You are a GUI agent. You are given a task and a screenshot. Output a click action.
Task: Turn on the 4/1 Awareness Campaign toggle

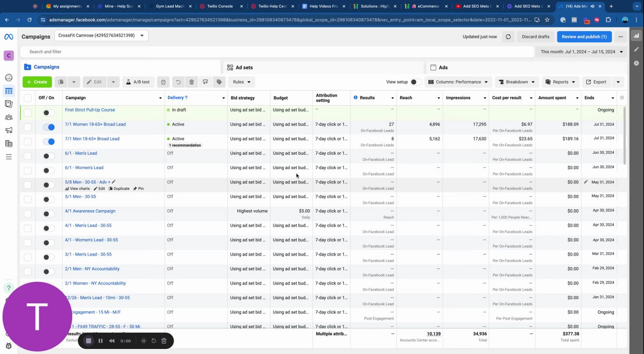(49, 214)
